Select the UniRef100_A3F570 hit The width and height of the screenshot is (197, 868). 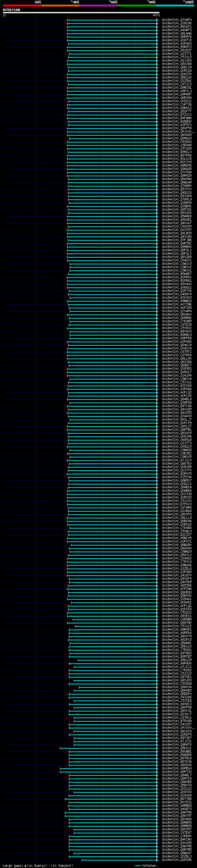point(177,125)
